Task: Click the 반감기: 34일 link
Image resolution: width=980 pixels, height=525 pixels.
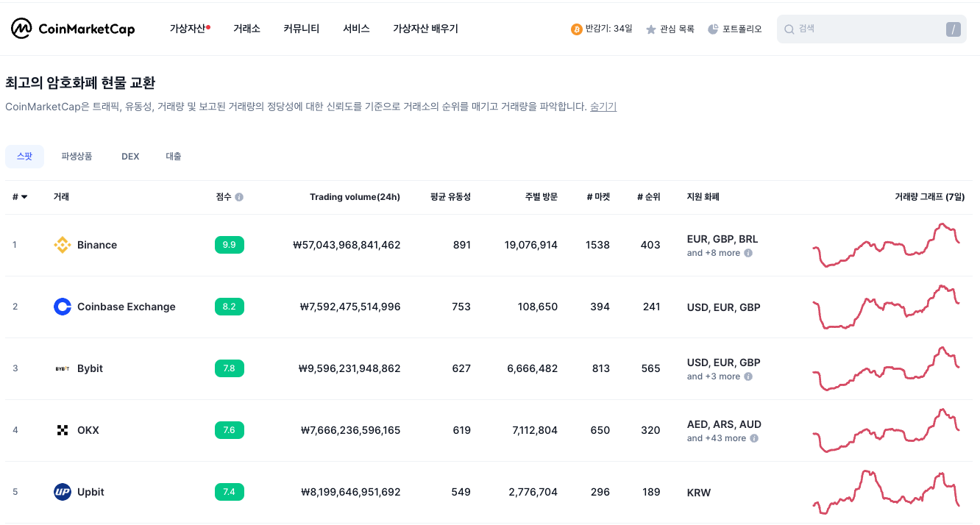Action: coord(608,29)
